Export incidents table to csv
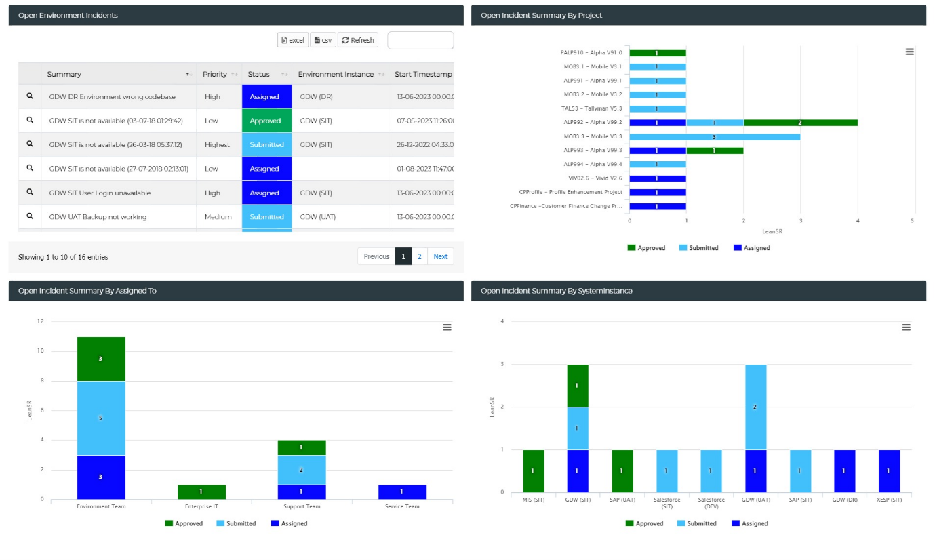This screenshot has height=560, width=935. 323,40
